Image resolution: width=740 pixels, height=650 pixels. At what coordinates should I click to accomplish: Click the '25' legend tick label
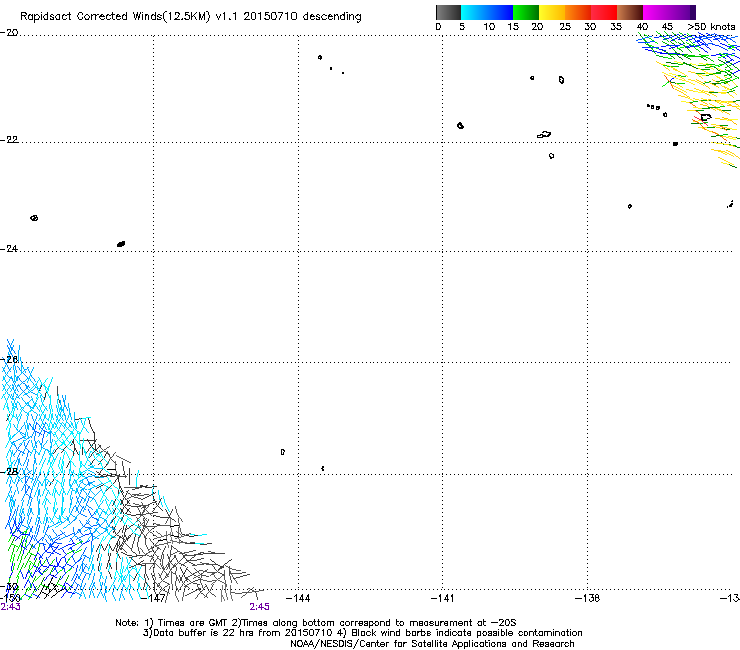click(x=565, y=27)
